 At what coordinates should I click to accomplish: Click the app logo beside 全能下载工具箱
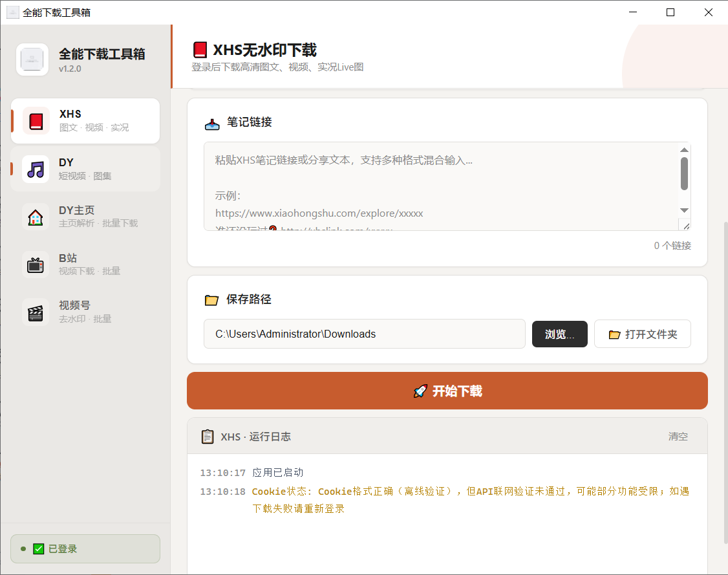[x=32, y=60]
